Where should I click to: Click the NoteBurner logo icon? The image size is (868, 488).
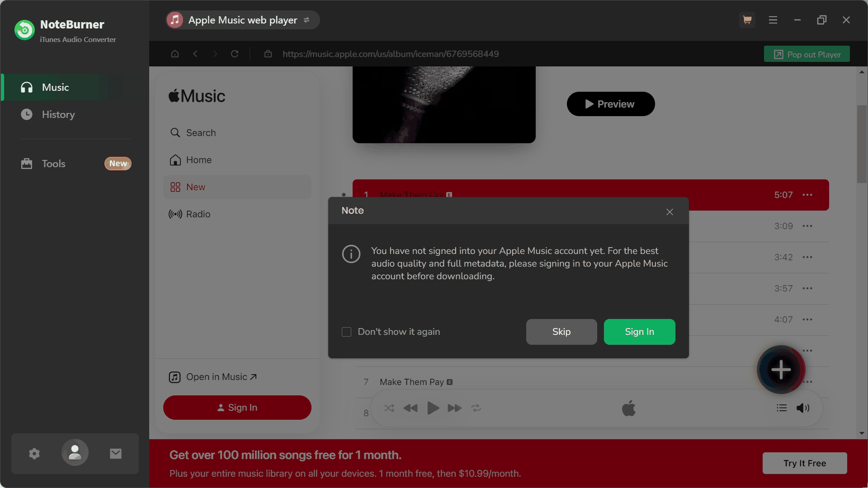pos(24,30)
